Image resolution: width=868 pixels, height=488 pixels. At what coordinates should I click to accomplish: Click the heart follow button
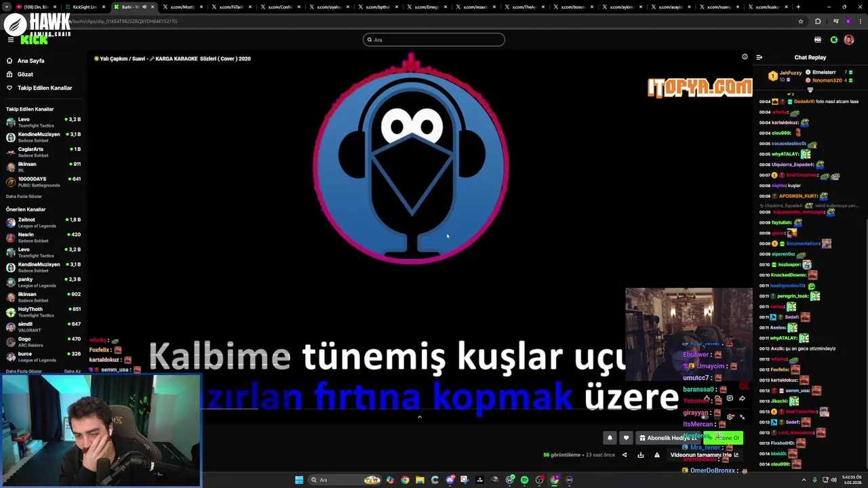(626, 438)
